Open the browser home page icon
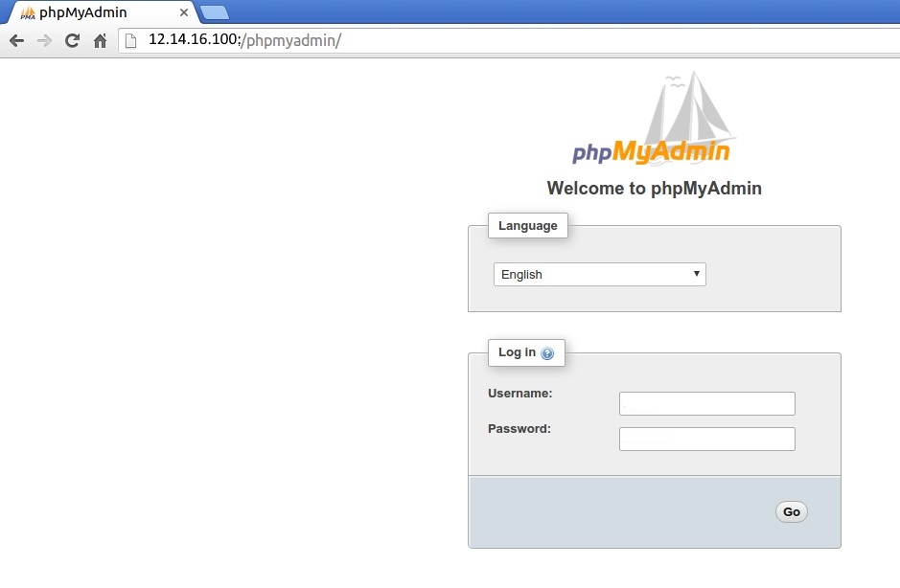 (101, 41)
